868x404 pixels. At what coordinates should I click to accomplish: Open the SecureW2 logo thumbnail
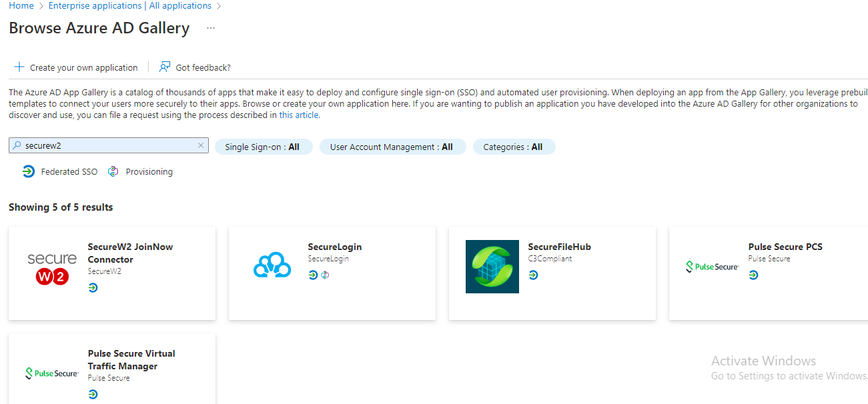pos(52,269)
